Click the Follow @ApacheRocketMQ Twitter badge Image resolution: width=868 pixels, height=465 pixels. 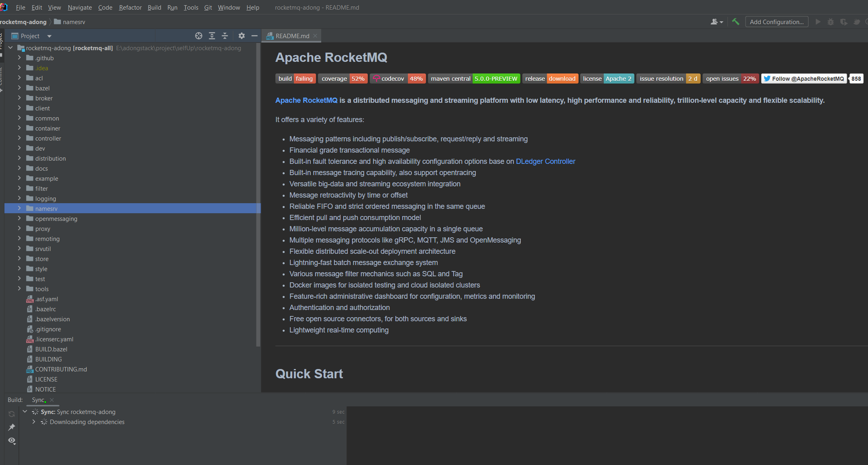[x=804, y=79]
